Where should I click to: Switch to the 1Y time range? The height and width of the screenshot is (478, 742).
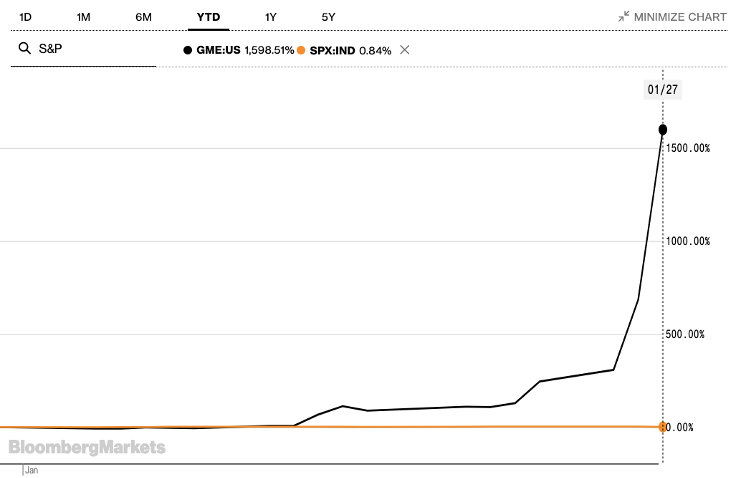pyautogui.click(x=270, y=18)
